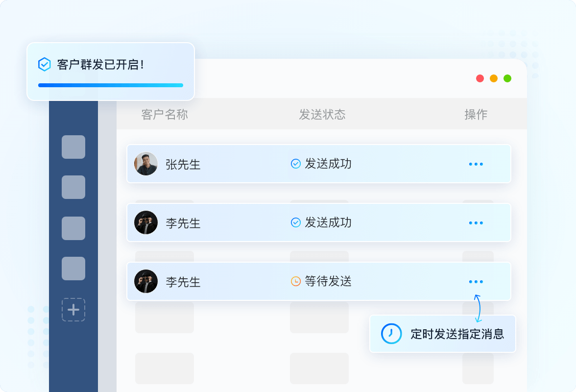Click the 客户群发已开启 notification text
This screenshot has height=392, width=576.
point(100,65)
